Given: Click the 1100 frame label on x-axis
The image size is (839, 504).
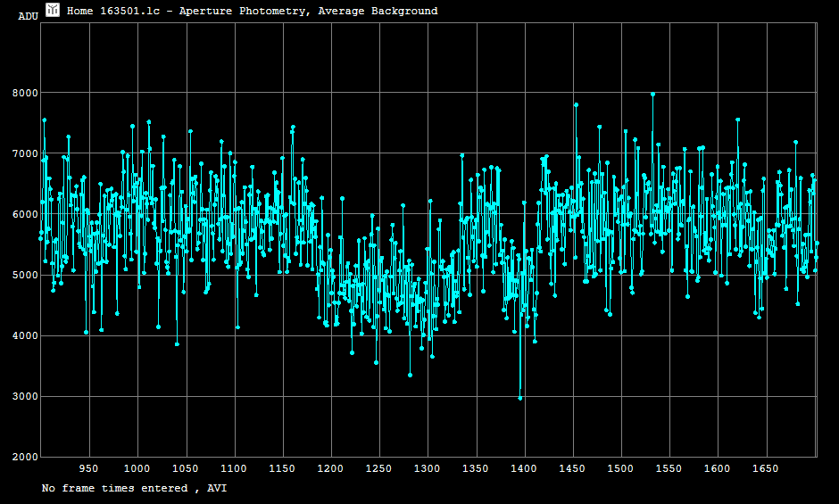Looking at the screenshot, I should [x=234, y=468].
